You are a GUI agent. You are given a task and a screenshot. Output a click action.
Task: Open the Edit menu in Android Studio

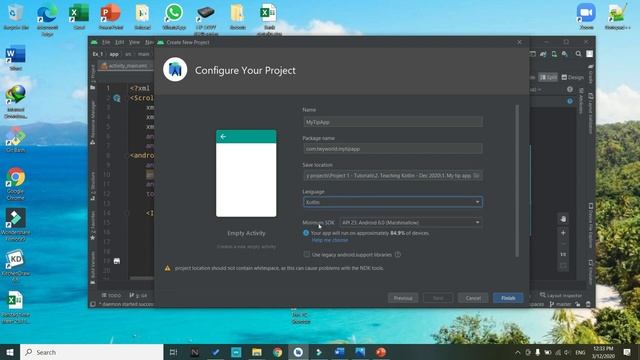120,42
